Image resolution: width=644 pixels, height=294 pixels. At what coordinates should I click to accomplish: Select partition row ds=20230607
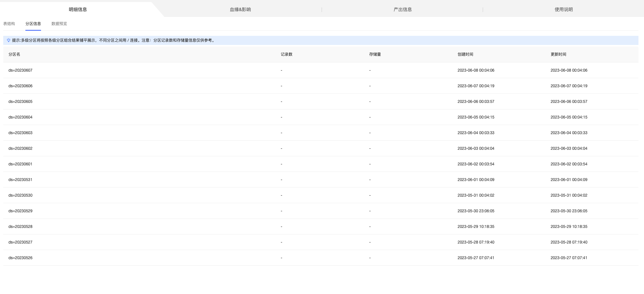(21, 70)
